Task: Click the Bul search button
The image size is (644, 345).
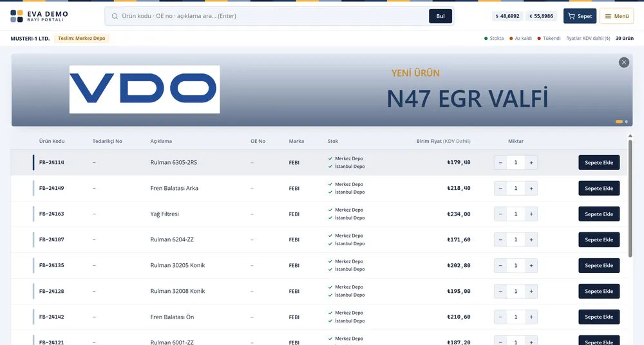Action: [x=440, y=16]
